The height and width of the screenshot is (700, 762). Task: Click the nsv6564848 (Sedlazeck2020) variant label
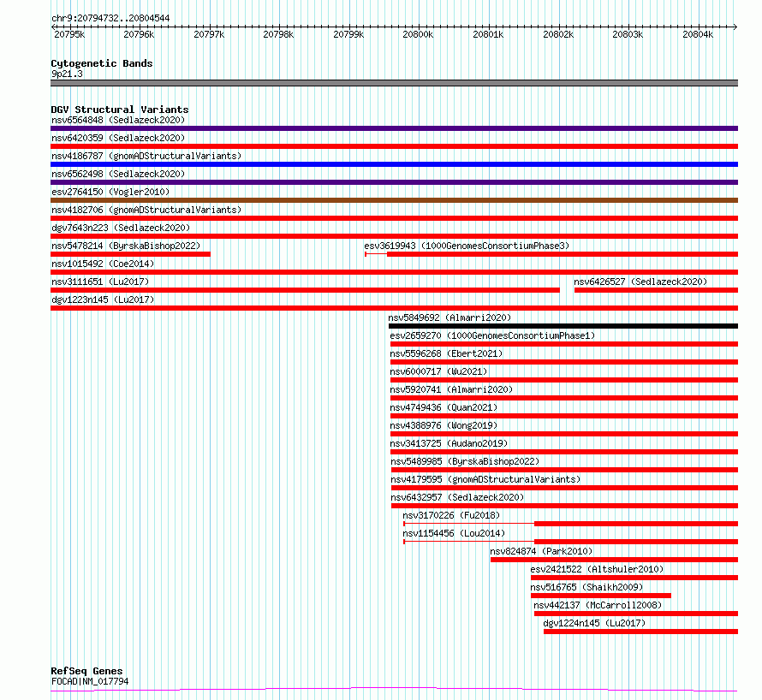click(118, 120)
